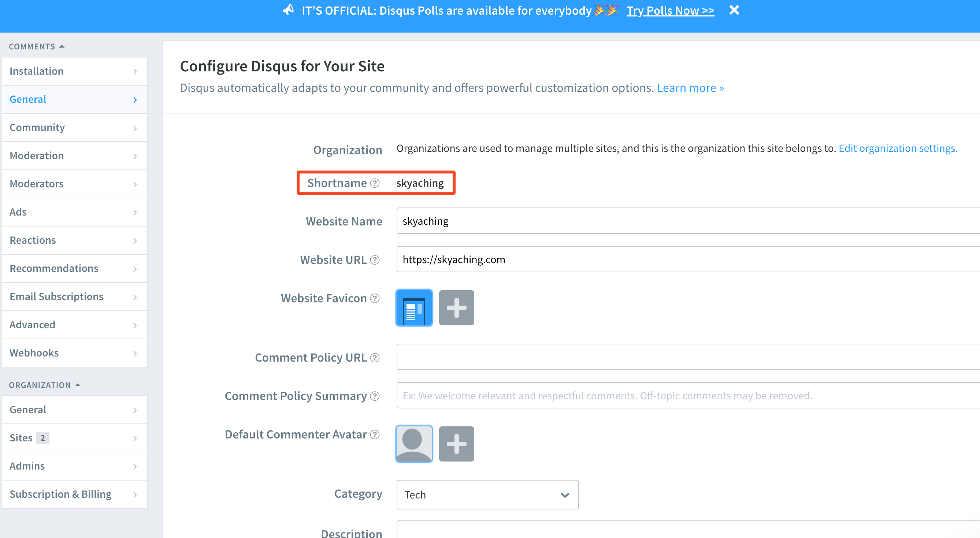Click the Description text field

point(688,529)
